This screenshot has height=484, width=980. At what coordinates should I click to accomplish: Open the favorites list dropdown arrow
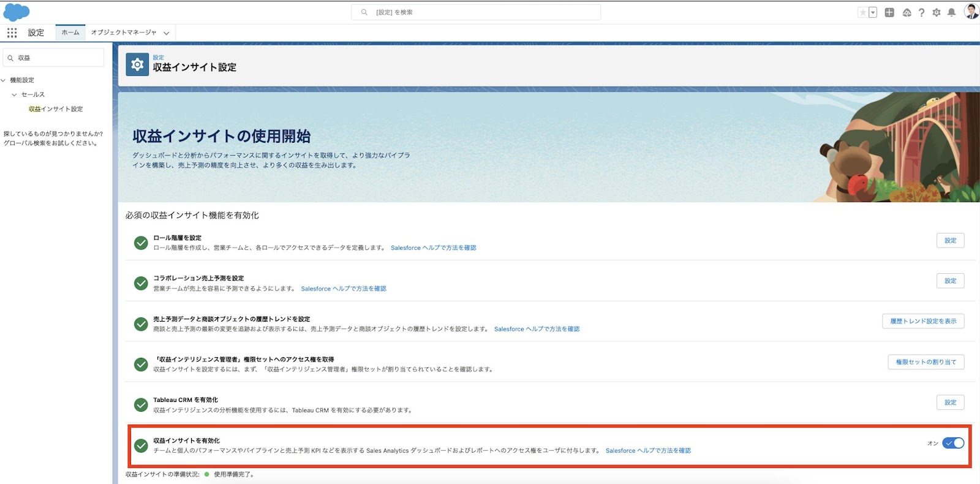tap(873, 12)
